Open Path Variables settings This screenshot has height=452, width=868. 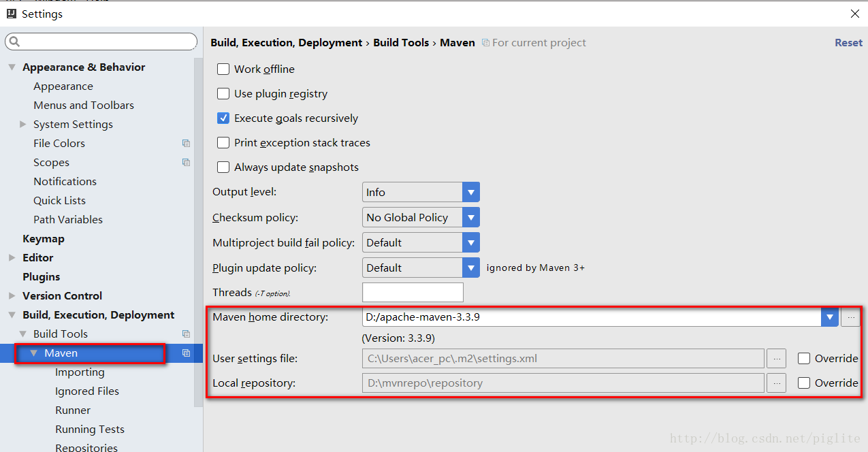click(x=68, y=219)
